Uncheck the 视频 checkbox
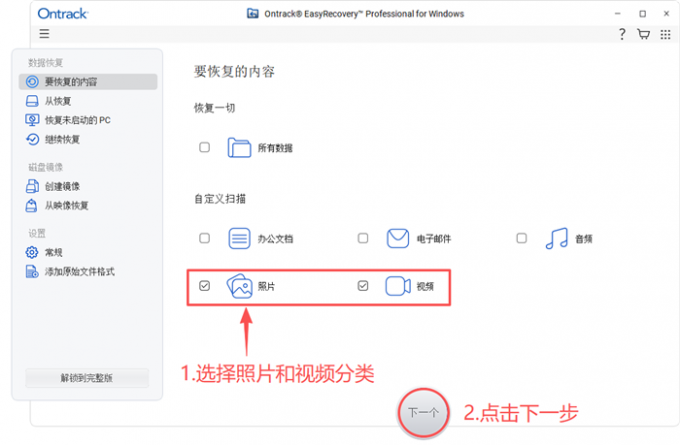The width and height of the screenshot is (680, 445). pyautogui.click(x=363, y=286)
